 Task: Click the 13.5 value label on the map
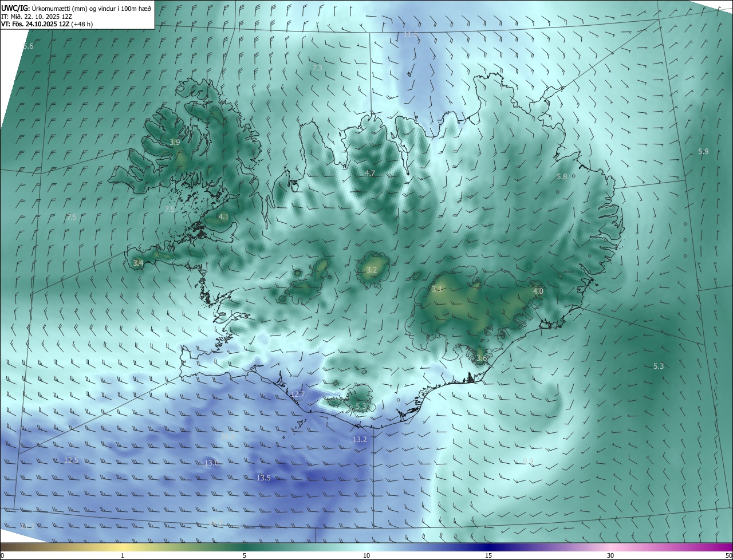(x=263, y=478)
